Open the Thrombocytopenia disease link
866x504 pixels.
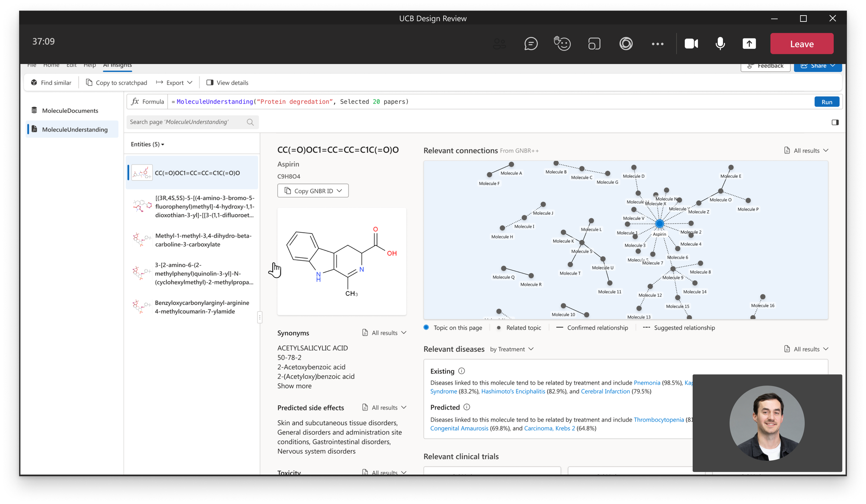coord(659,419)
